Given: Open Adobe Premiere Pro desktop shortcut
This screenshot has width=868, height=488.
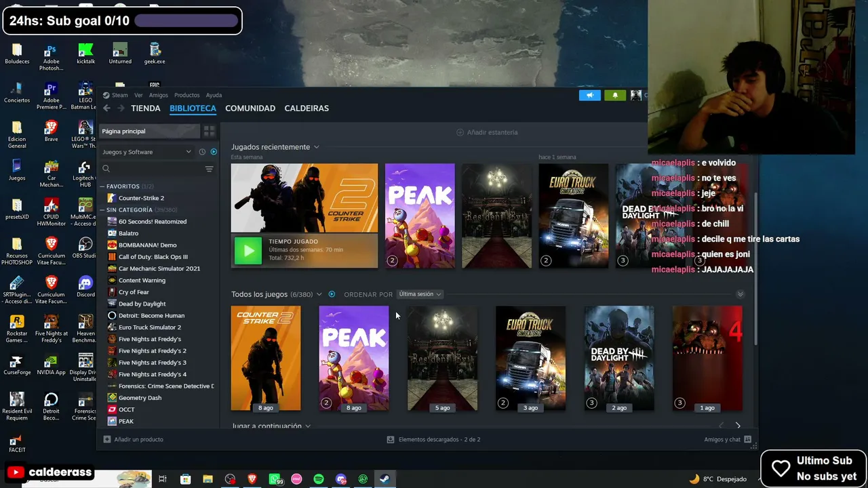Looking at the screenshot, I should pos(51,96).
